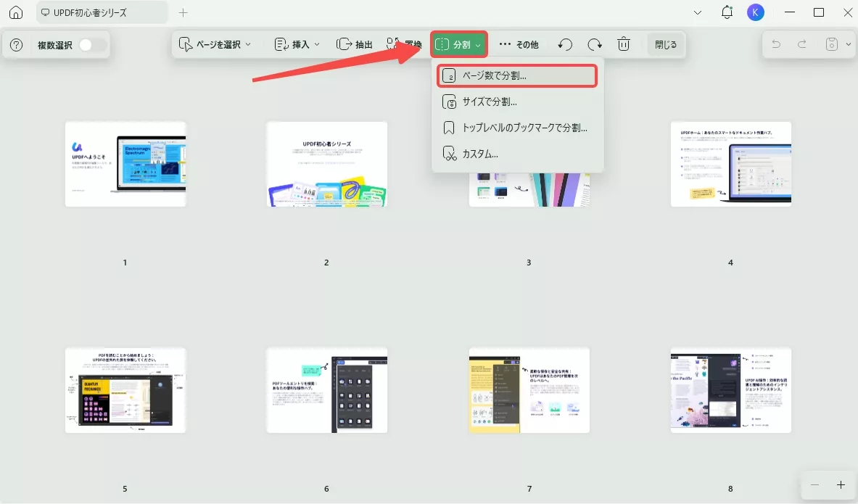Select the 置換 (Replace) tool
Viewport: 858px width, 504px height.
[405, 44]
